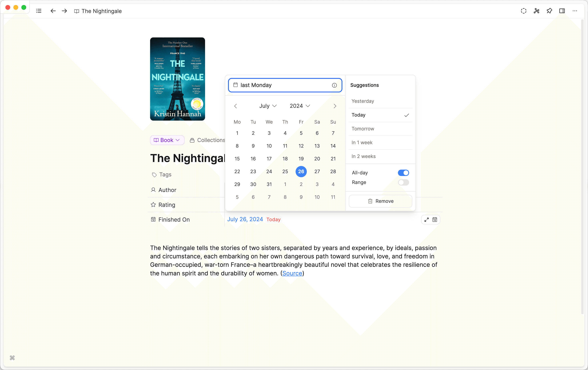Click the info icon in date field

point(334,85)
